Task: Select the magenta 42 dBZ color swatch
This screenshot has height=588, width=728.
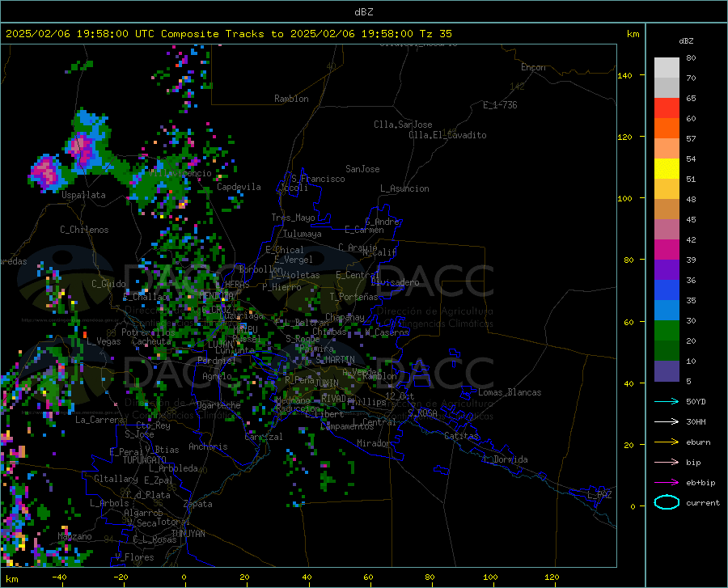Action: pos(667,250)
